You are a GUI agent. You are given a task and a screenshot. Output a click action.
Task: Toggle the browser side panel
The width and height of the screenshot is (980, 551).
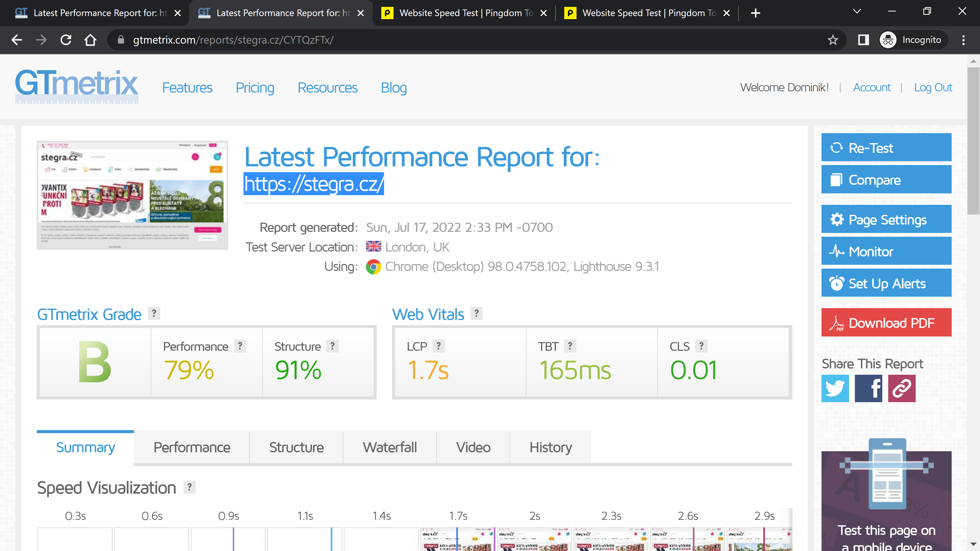863,40
